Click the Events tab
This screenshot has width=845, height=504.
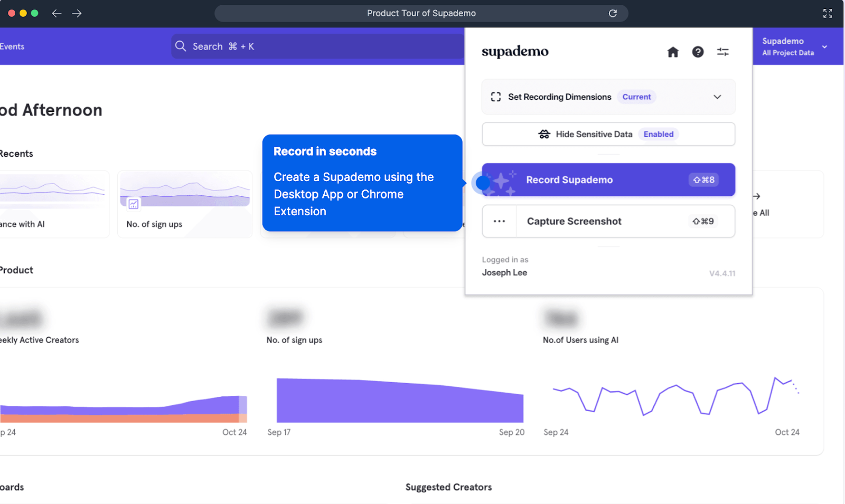12,46
